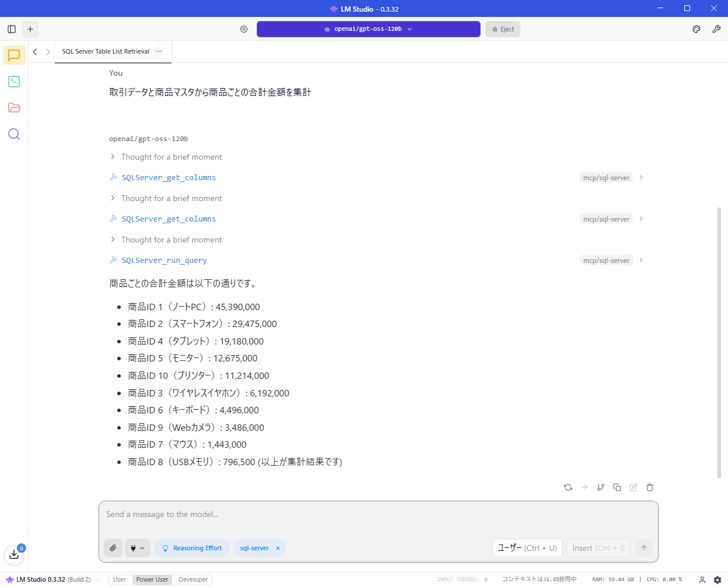Attach a file with the paperclip icon
Viewport: 728px width, 587px height.
(x=113, y=548)
